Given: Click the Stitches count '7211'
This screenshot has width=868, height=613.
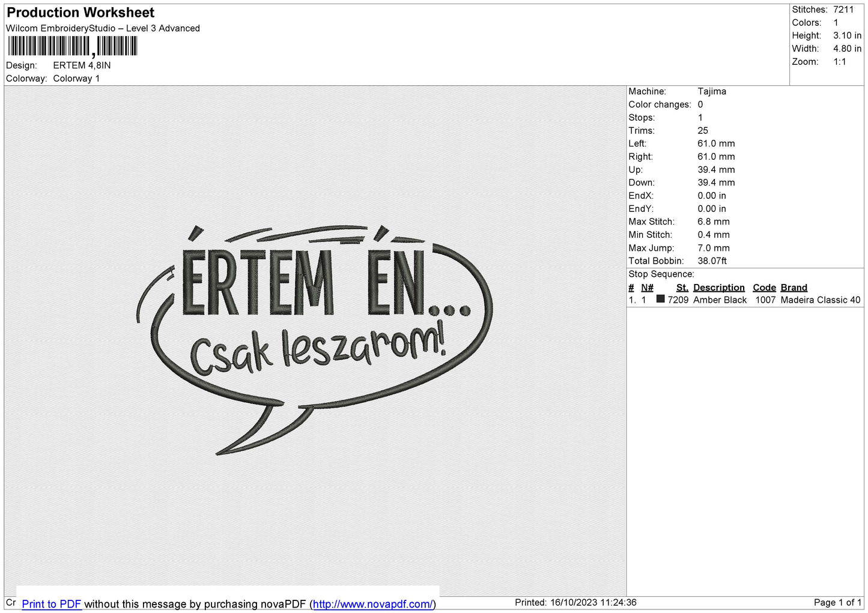Looking at the screenshot, I should click(x=843, y=10).
